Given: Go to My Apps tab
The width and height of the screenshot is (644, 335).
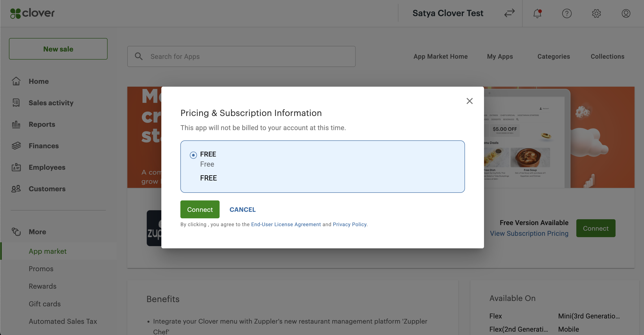Looking at the screenshot, I should (500, 56).
